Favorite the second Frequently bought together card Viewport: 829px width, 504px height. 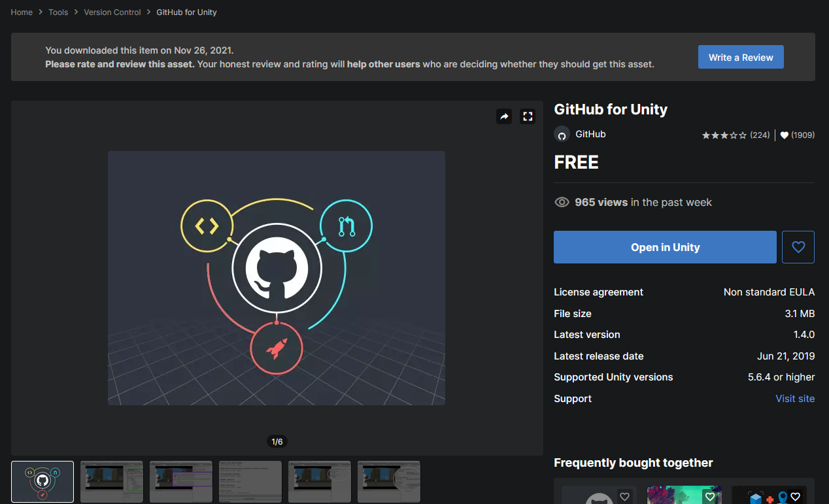pyautogui.click(x=709, y=497)
